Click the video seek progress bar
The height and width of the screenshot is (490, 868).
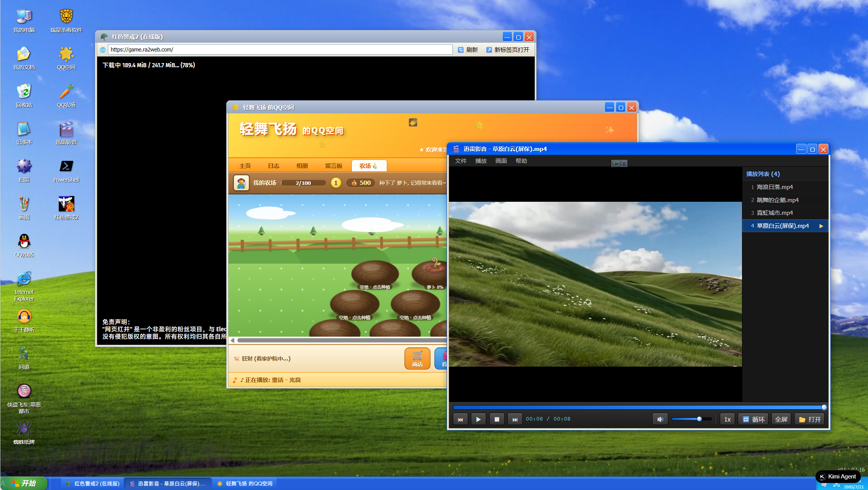tap(639, 407)
